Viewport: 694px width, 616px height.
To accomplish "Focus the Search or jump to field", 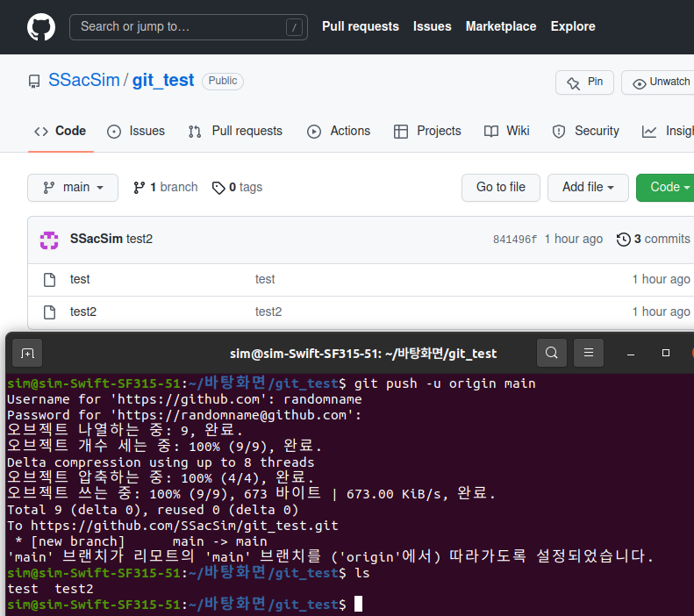I will point(189,27).
